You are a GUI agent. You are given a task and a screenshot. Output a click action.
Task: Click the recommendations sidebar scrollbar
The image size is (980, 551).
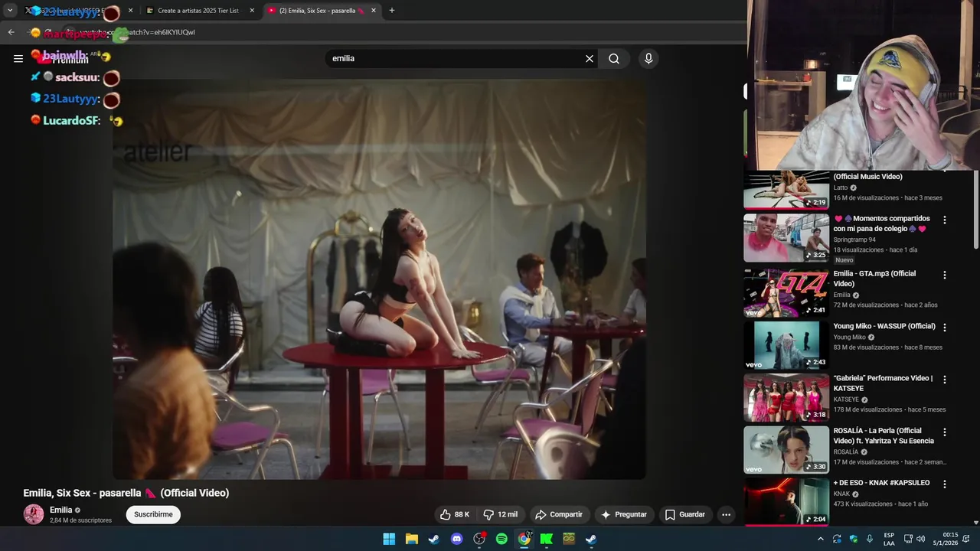click(976, 210)
